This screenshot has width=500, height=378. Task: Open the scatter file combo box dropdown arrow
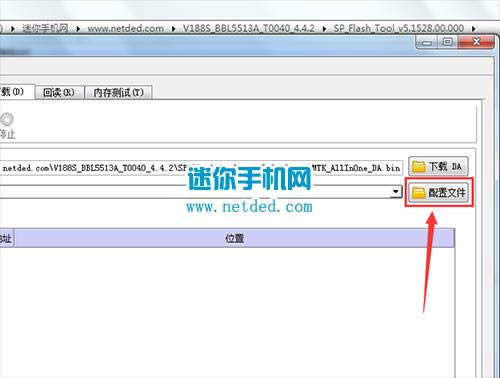pos(396,192)
